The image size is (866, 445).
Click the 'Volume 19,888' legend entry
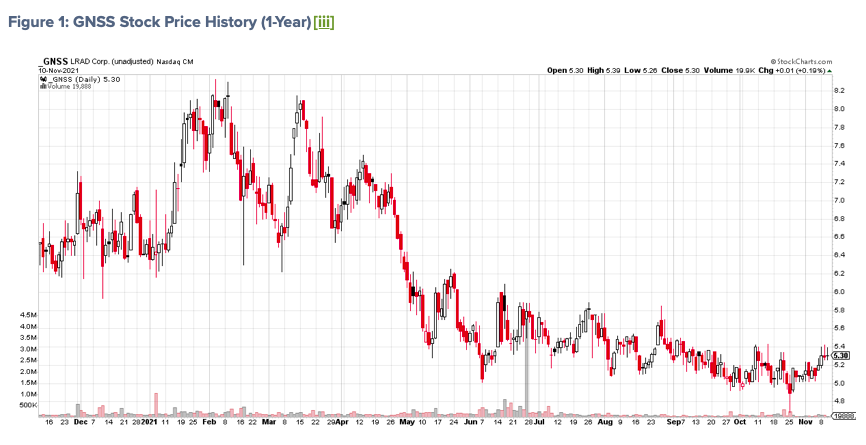pos(69,86)
